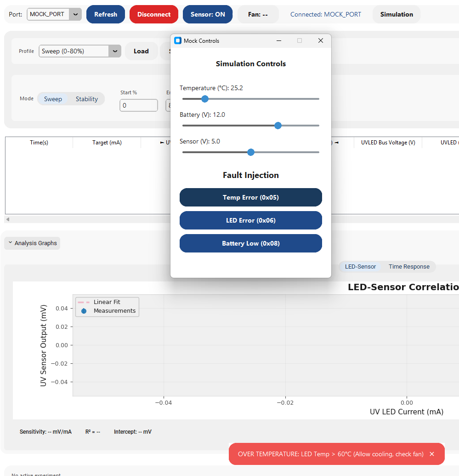Dismiss the OVER TEMPERATURE alert

pyautogui.click(x=432, y=454)
